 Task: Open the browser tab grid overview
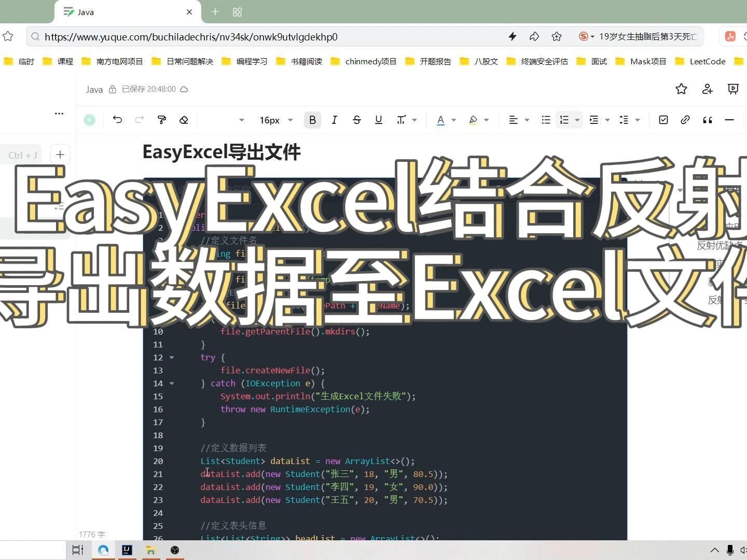237,12
